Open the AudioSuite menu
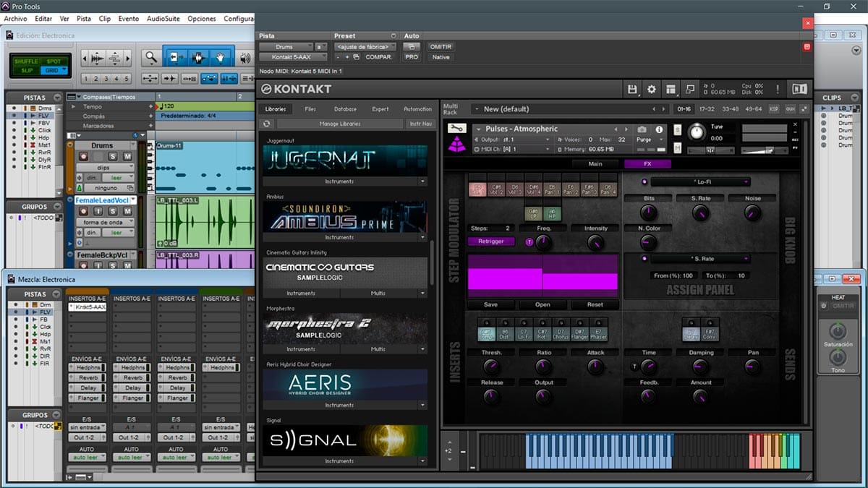868x488 pixels. [x=163, y=18]
